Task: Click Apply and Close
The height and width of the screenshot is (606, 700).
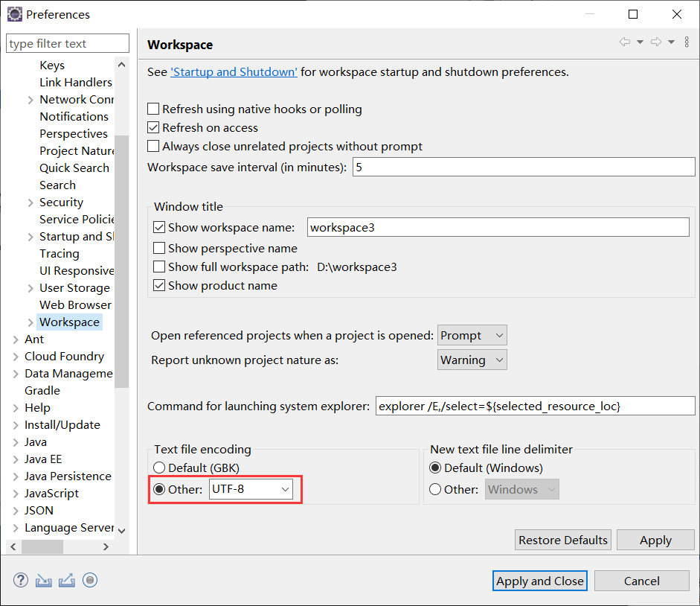Action: [540, 581]
